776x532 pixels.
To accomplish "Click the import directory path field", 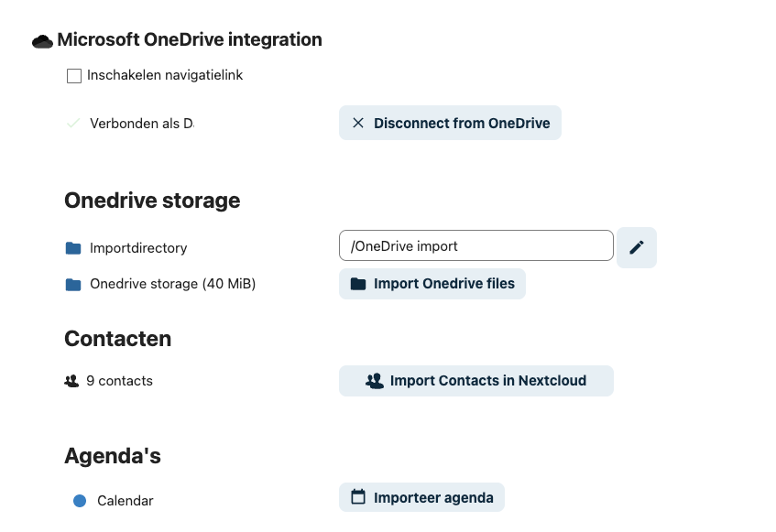I will tap(475, 246).
